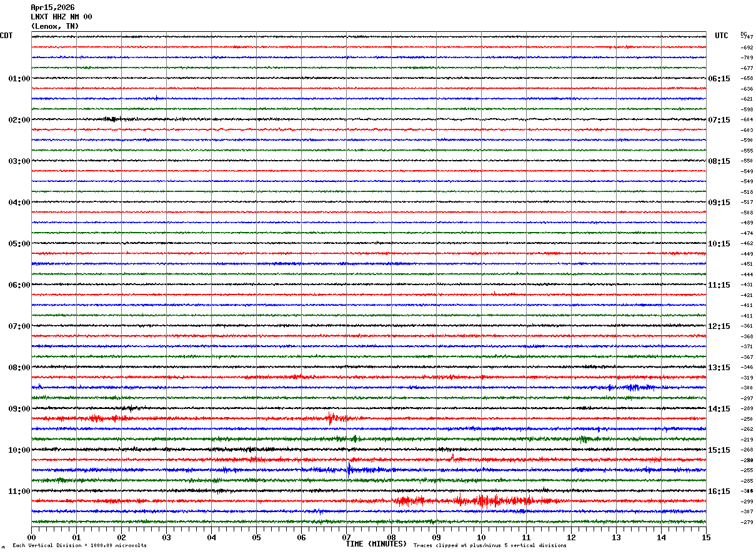Viewport: 756px width, 554px height.
Task: Click the 08:15 UTC row label
Action: [x=719, y=161]
